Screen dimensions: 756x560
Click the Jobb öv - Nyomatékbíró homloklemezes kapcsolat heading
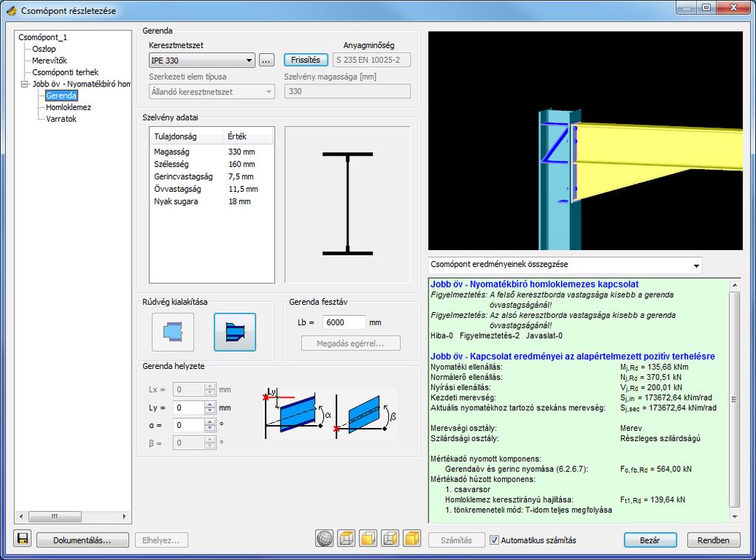(x=535, y=284)
